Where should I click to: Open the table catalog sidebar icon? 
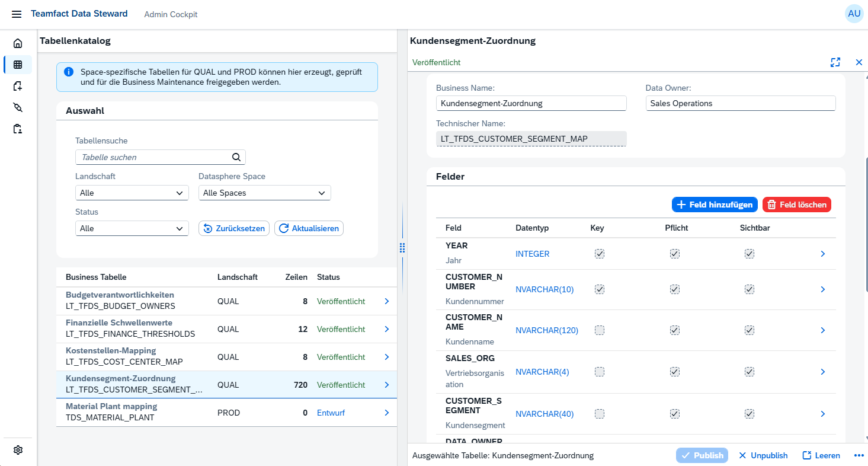[18, 65]
